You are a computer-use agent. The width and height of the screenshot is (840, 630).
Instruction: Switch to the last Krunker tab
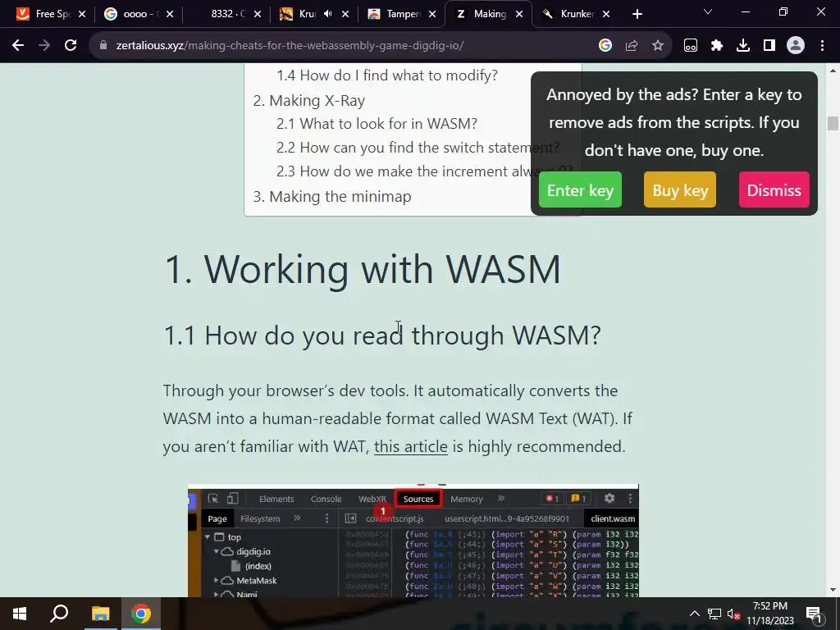[576, 15]
